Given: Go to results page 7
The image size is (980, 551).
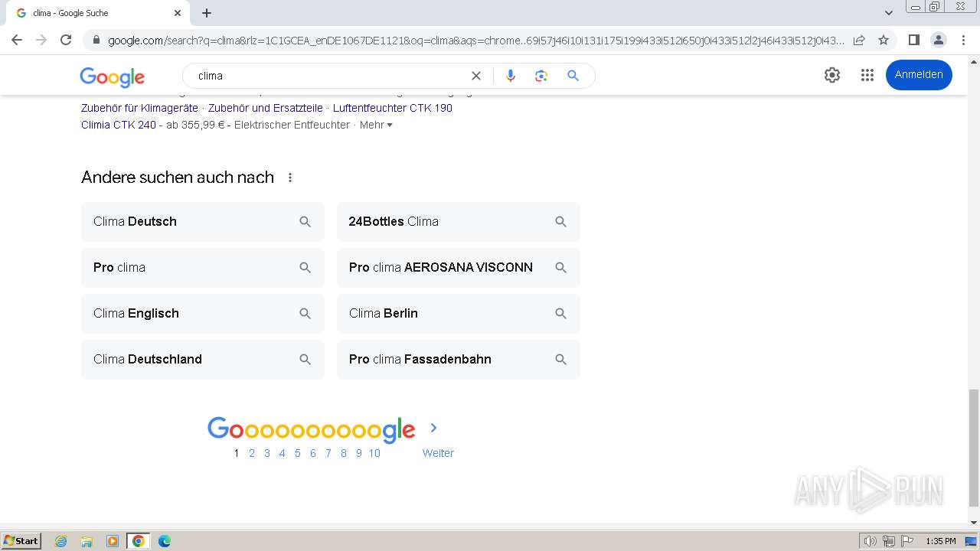Looking at the screenshot, I should 328,453.
